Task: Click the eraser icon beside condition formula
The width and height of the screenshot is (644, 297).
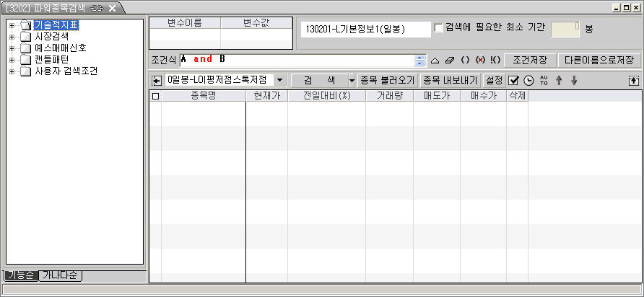Action: 450,60
